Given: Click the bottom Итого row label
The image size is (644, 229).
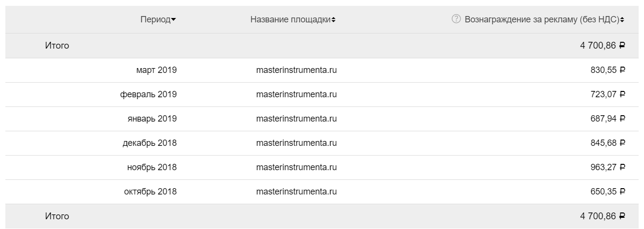Looking at the screenshot, I should [57, 216].
